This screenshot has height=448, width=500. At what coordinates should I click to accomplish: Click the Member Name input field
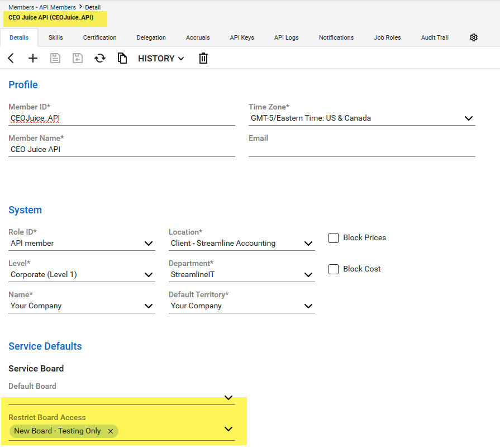coord(121,150)
